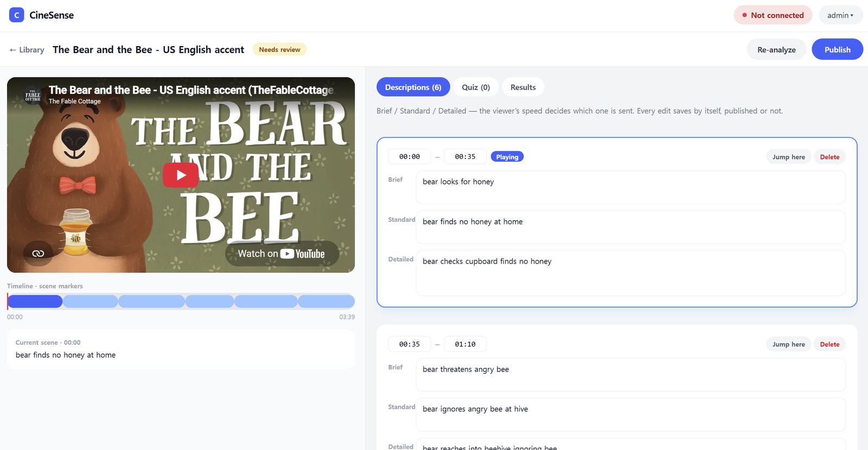
Task: Click the CineSense logo icon
Action: tap(17, 15)
